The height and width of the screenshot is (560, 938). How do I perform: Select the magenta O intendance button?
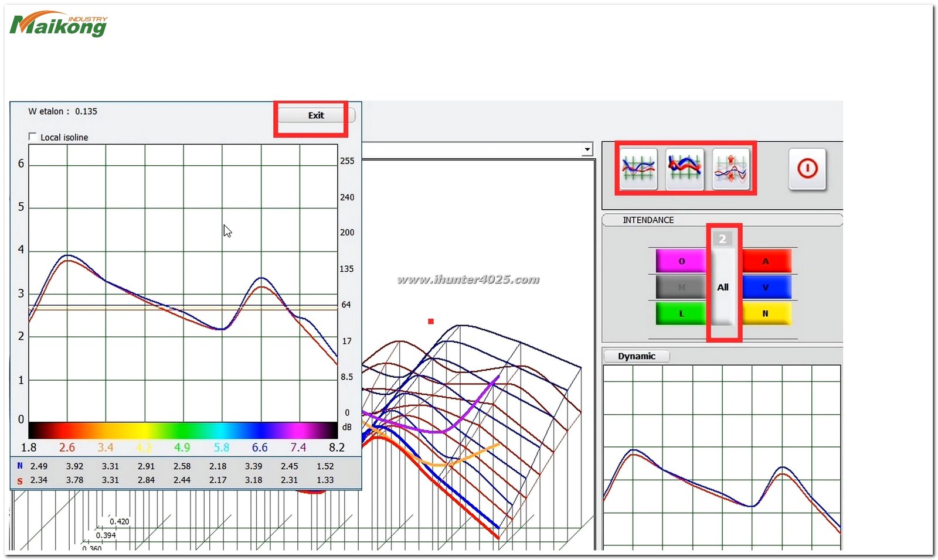coord(681,261)
